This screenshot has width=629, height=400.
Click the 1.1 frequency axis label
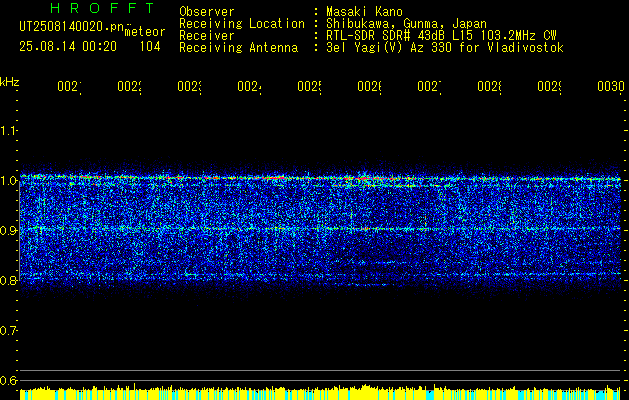tap(8, 130)
